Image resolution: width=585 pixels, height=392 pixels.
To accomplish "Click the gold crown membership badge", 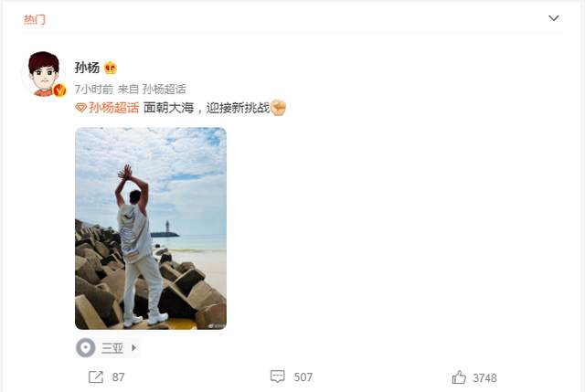I will (x=111, y=68).
